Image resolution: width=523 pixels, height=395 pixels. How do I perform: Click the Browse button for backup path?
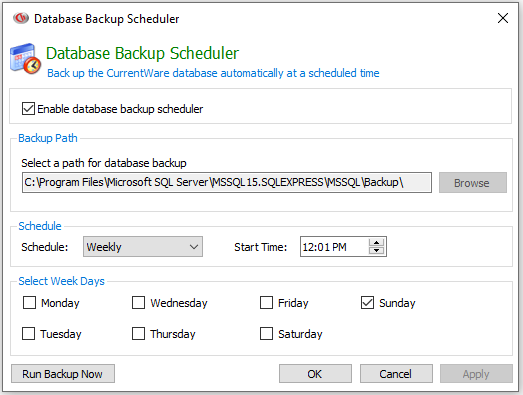[473, 182]
